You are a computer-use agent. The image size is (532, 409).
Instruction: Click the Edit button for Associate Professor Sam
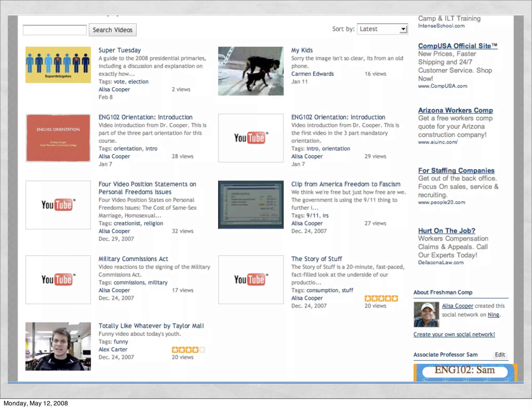click(500, 355)
